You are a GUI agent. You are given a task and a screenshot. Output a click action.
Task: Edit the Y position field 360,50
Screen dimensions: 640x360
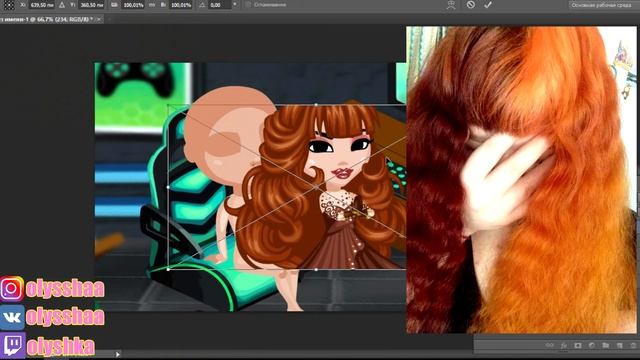(92, 5)
